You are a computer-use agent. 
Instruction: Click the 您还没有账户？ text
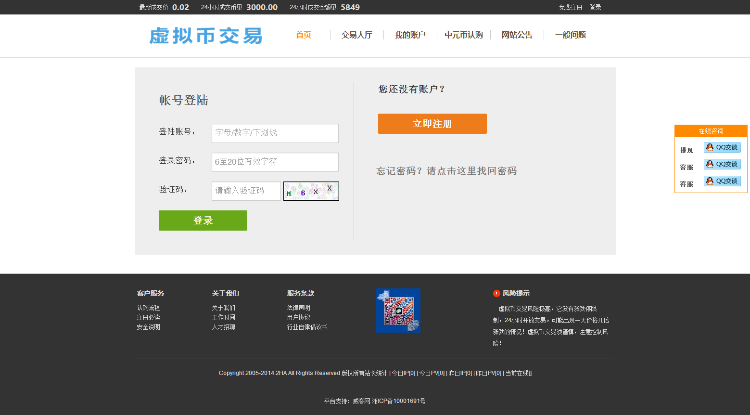click(411, 89)
